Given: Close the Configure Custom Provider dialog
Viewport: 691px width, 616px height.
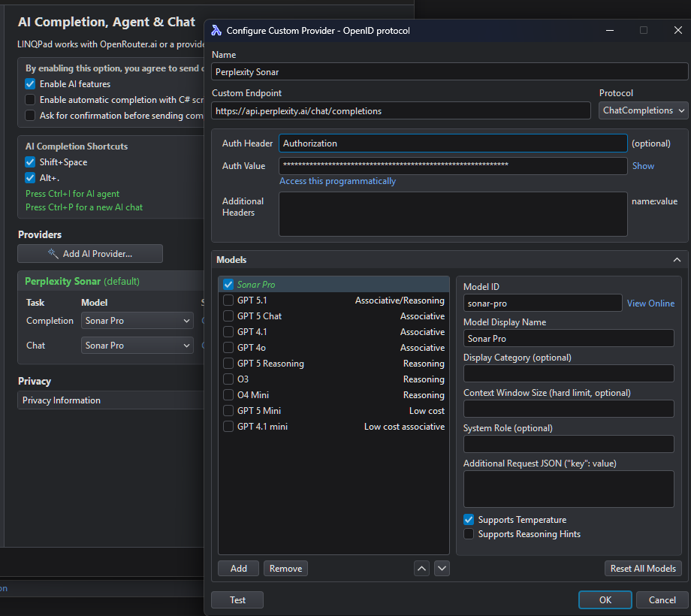Looking at the screenshot, I should pyautogui.click(x=677, y=30).
